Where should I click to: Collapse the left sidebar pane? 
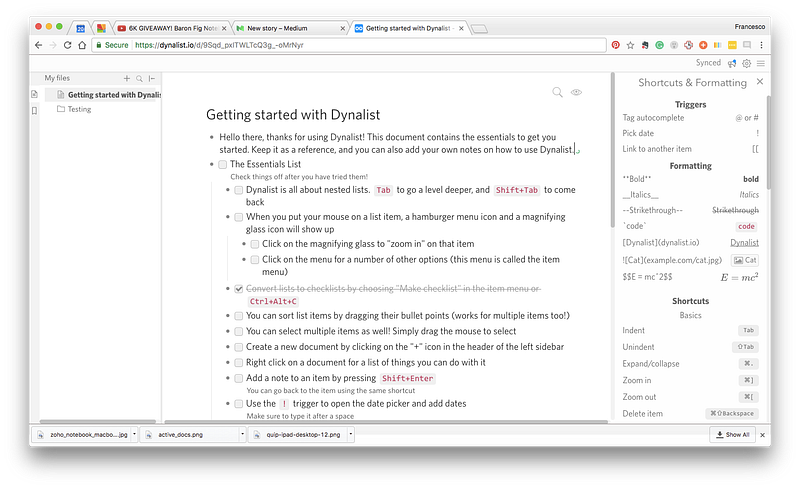(x=152, y=78)
